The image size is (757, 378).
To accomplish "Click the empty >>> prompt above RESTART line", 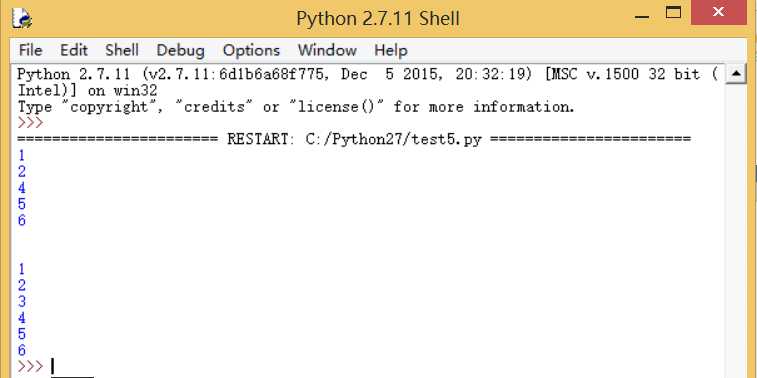I will [30, 123].
